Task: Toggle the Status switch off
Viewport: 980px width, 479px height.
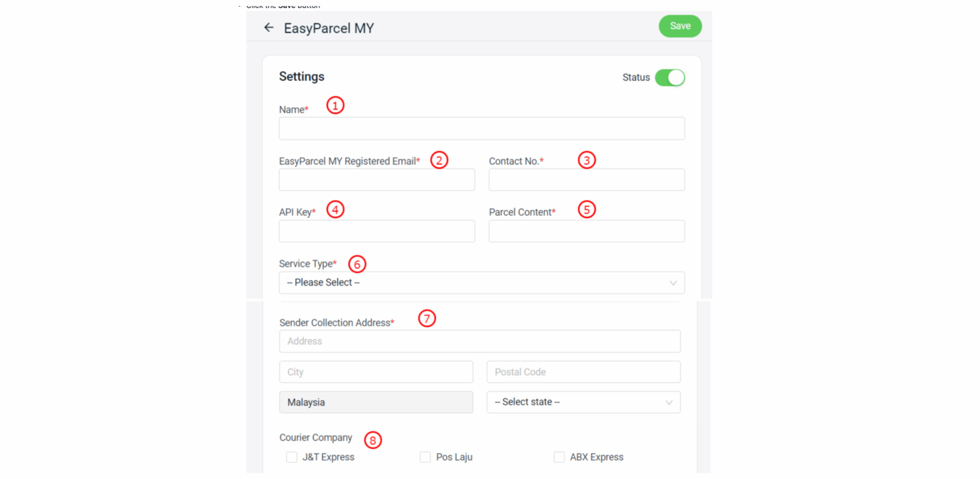Action: coord(670,77)
